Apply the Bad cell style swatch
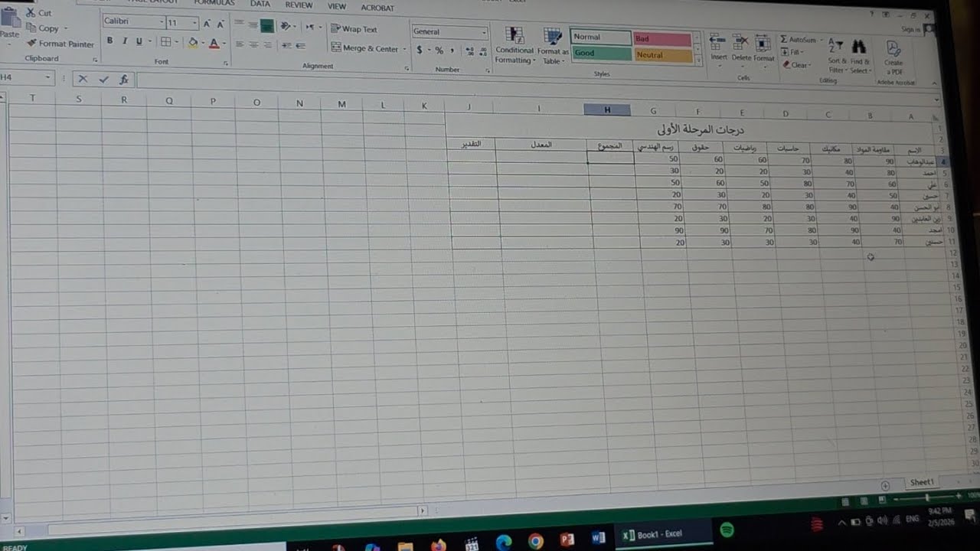Screen dimensions: 980x551 [662, 39]
